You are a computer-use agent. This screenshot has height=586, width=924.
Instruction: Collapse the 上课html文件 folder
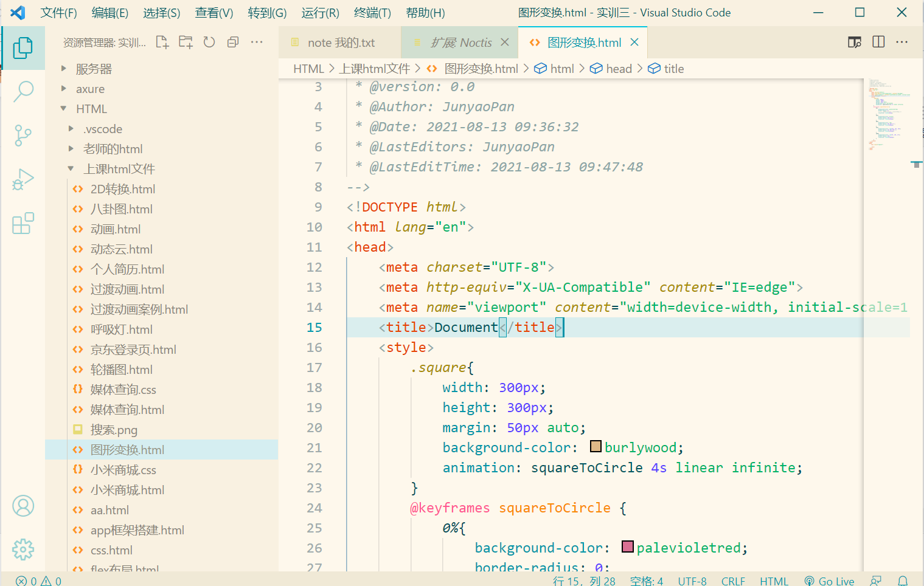tap(119, 169)
